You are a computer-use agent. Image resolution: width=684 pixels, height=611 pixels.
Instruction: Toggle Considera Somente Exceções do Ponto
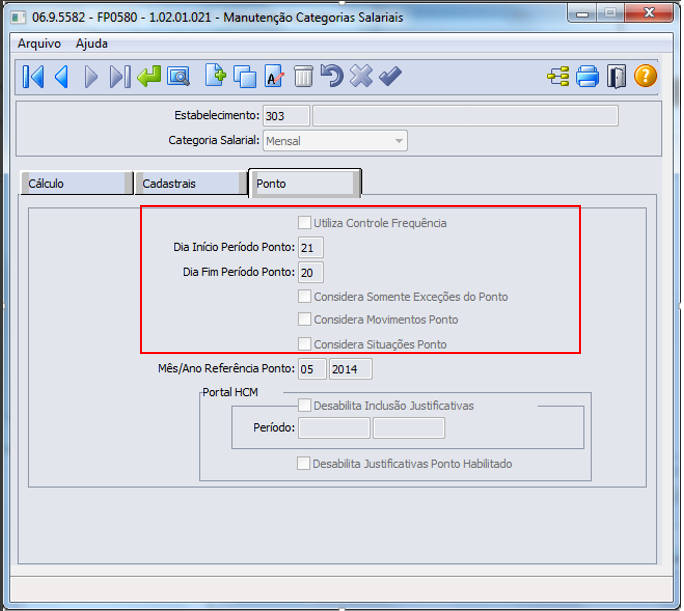pyautogui.click(x=304, y=296)
